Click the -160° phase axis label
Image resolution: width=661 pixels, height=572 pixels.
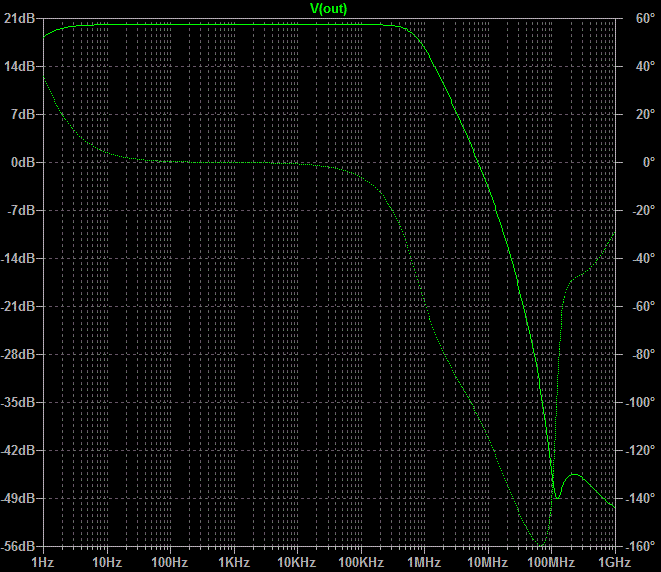tap(641, 547)
